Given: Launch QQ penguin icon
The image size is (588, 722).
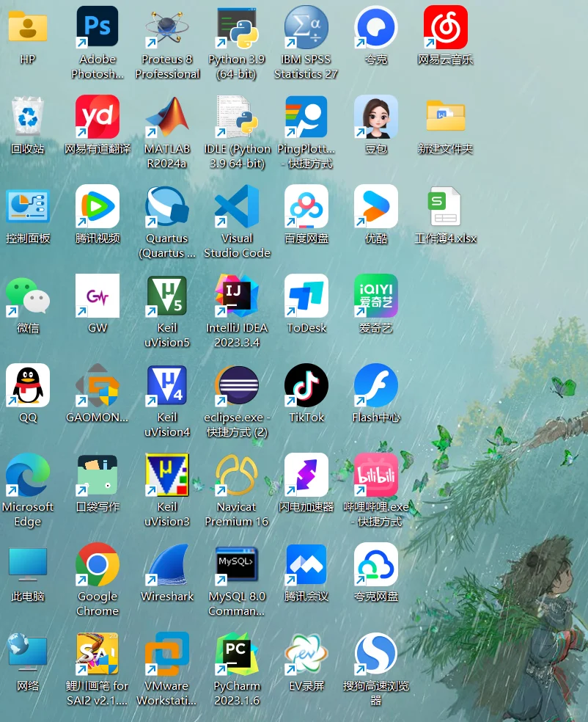Looking at the screenshot, I should click(x=28, y=385).
